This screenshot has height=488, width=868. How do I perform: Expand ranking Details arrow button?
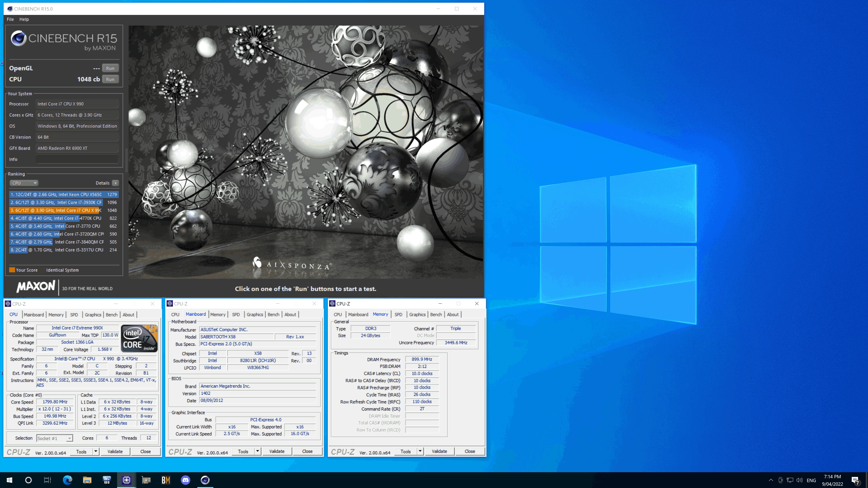click(x=115, y=183)
